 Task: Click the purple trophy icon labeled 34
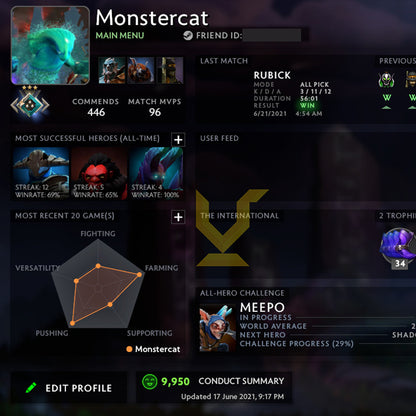click(398, 247)
